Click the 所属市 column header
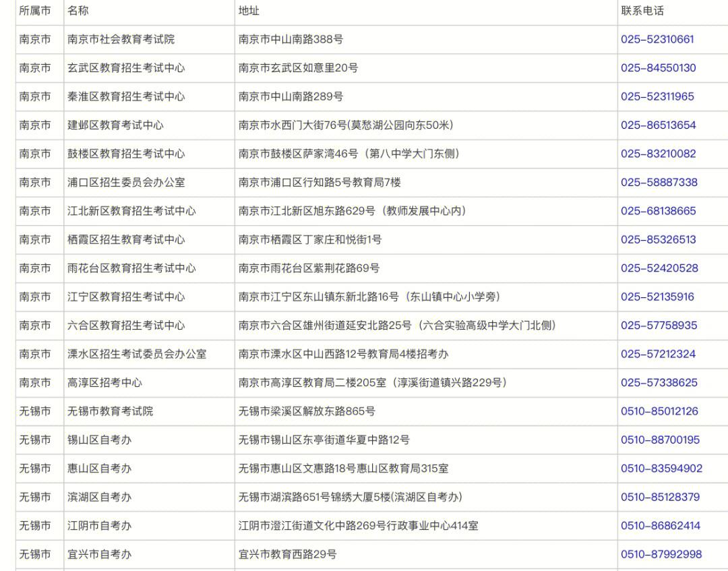Screen dimensions: 728x571 tap(35, 11)
